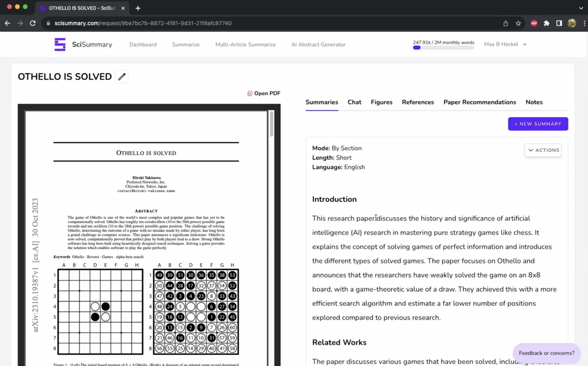Open the Summarize page
Viewport: 588px width, 366px height.
(x=186, y=45)
